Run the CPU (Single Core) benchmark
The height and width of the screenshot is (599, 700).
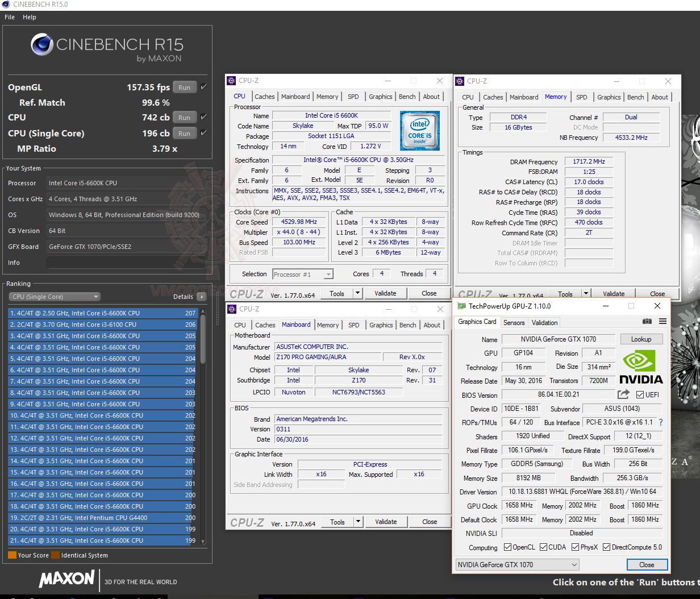coord(185,134)
